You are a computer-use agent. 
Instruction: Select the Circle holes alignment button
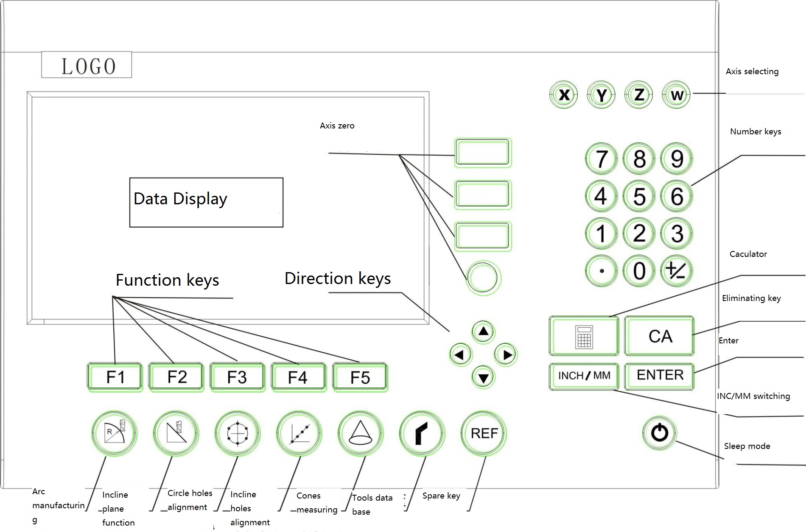click(x=237, y=433)
